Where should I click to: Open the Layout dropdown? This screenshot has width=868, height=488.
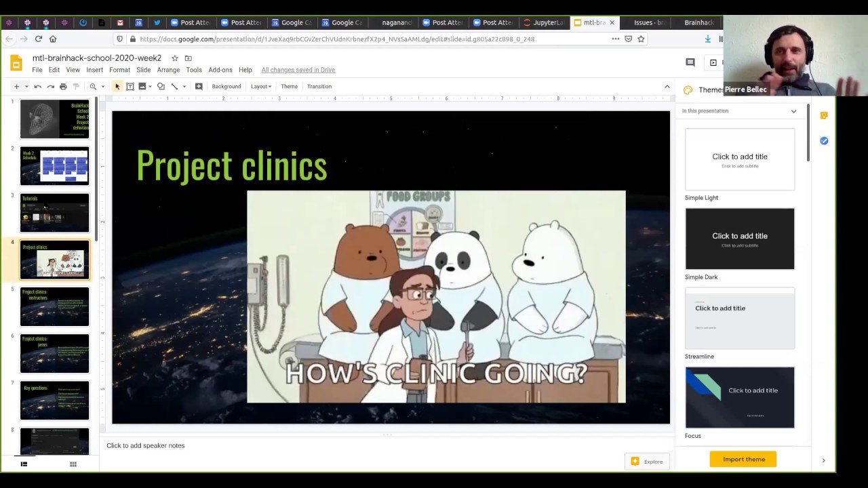(261, 87)
